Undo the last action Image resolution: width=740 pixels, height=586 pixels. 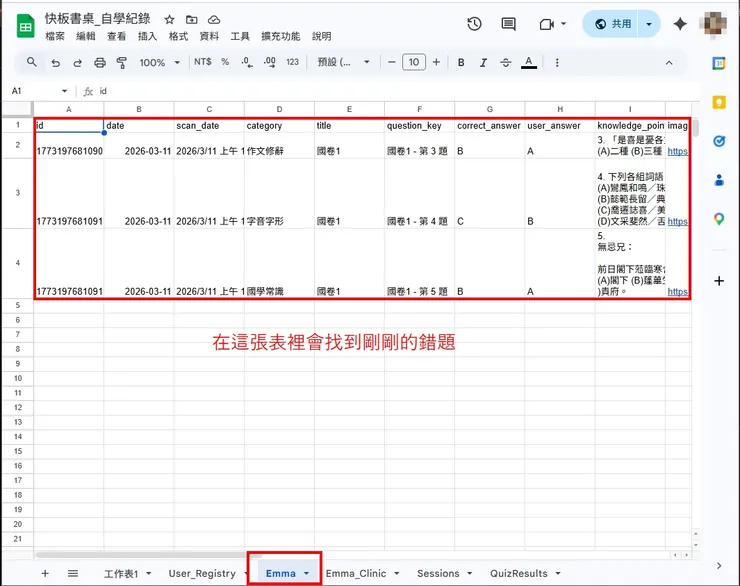pyautogui.click(x=56, y=62)
